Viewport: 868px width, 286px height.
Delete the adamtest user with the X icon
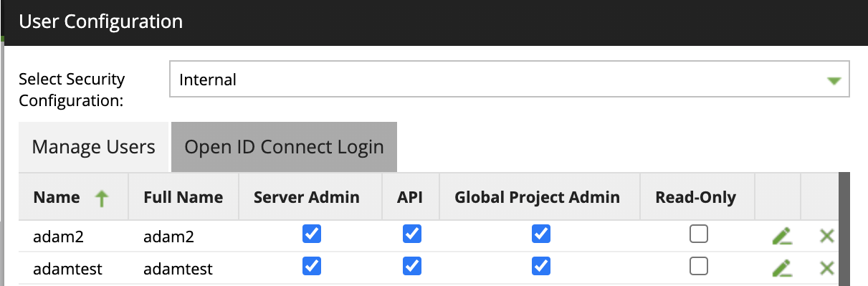827,269
